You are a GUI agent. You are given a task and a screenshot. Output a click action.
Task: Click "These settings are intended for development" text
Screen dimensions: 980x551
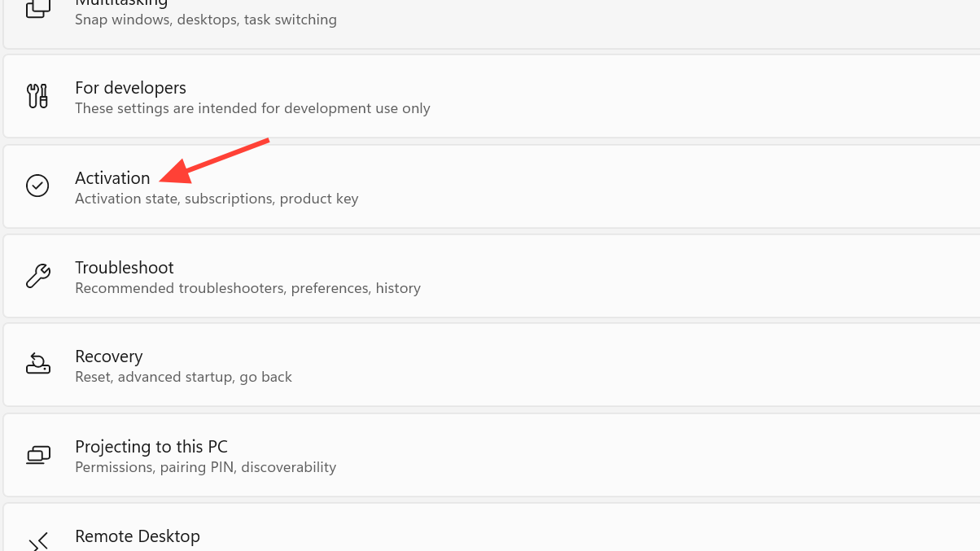point(252,108)
